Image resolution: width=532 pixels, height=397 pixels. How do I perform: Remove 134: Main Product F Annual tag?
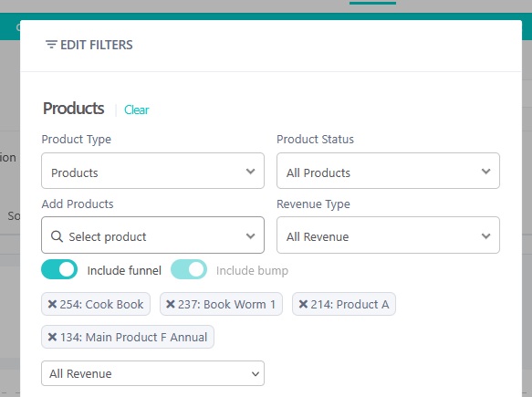[x=52, y=337]
